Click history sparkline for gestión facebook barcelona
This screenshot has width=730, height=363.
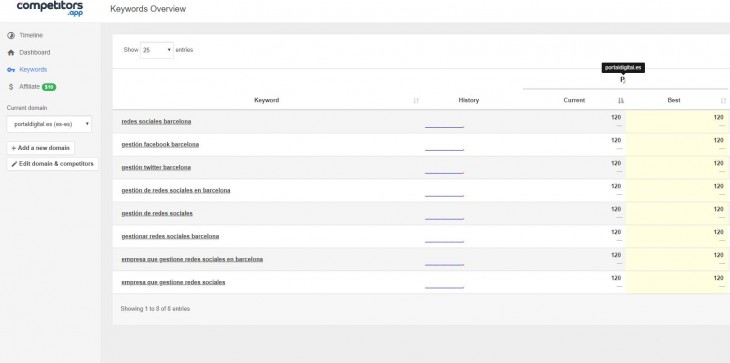(445, 149)
